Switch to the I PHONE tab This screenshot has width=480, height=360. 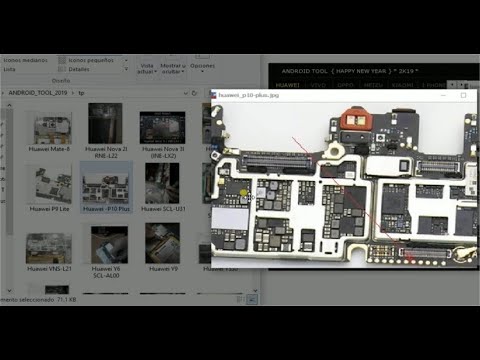point(433,85)
